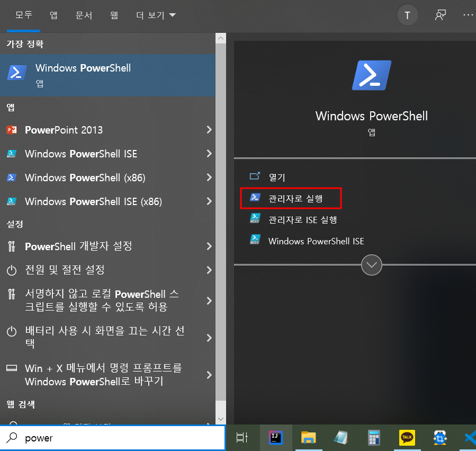The height and width of the screenshot is (451, 476).
Task: Open KakaoTalk from taskbar
Action: [407, 438]
